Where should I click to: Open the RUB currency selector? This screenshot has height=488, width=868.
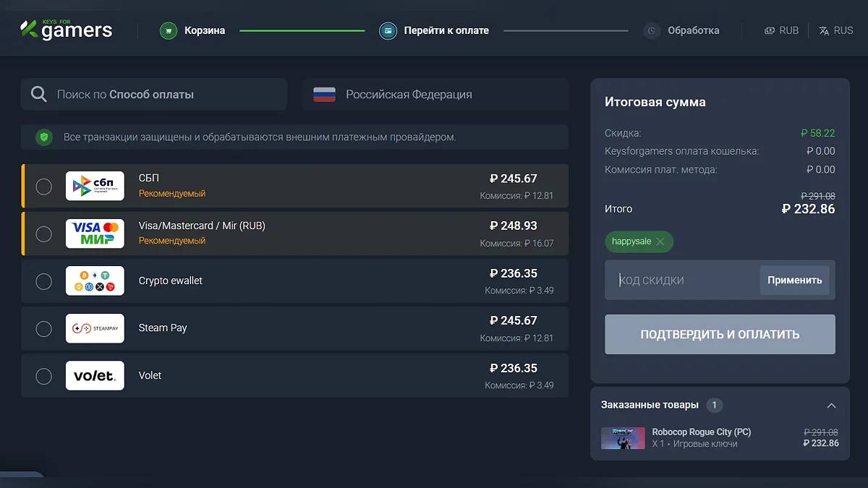782,31
